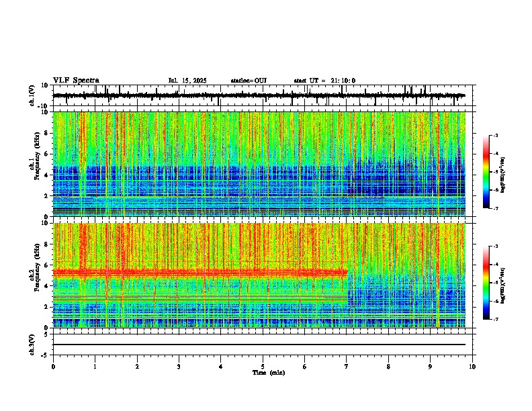Click the ch.1(V) waveform axis label
The width and height of the screenshot is (532, 411).
coord(32,95)
